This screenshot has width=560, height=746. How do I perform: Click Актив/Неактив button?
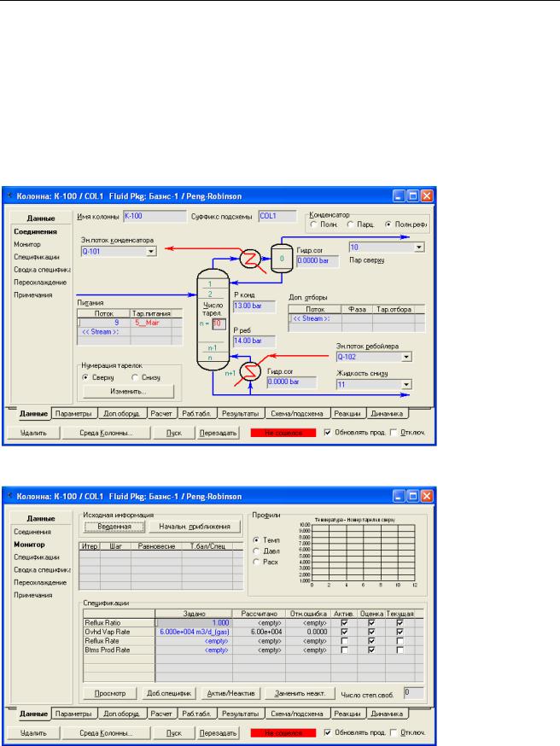pyautogui.click(x=230, y=693)
